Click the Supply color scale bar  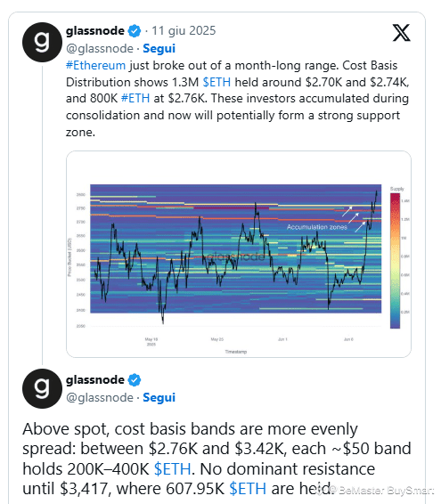[x=395, y=261]
